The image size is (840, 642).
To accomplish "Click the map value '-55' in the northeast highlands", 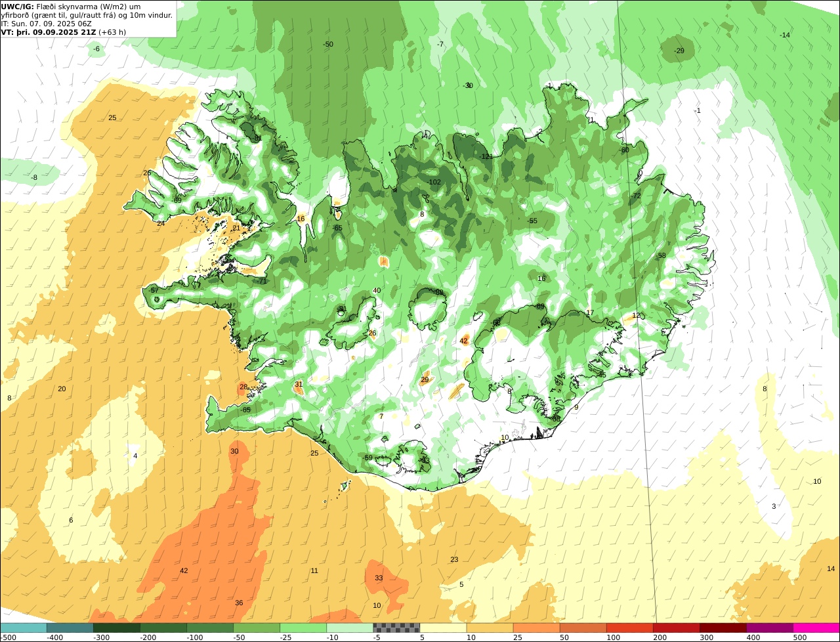I will [x=532, y=221].
